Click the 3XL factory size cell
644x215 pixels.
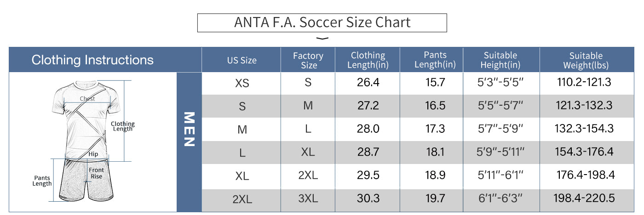(x=308, y=198)
